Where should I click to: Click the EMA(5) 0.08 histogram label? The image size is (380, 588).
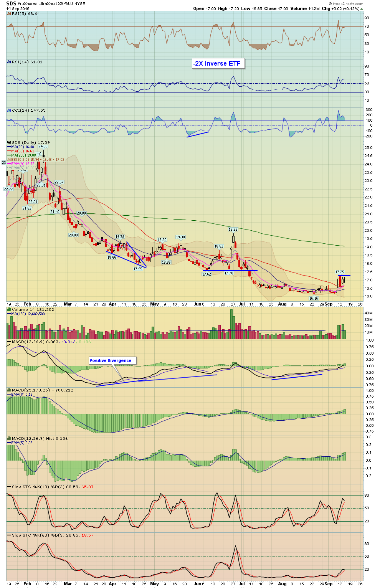click(x=22, y=443)
